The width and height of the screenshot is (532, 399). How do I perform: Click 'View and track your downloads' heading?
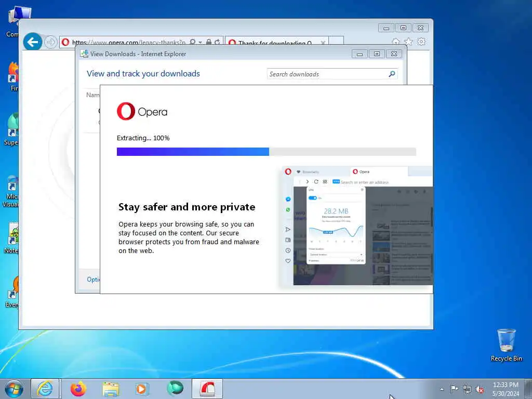pyautogui.click(x=143, y=74)
